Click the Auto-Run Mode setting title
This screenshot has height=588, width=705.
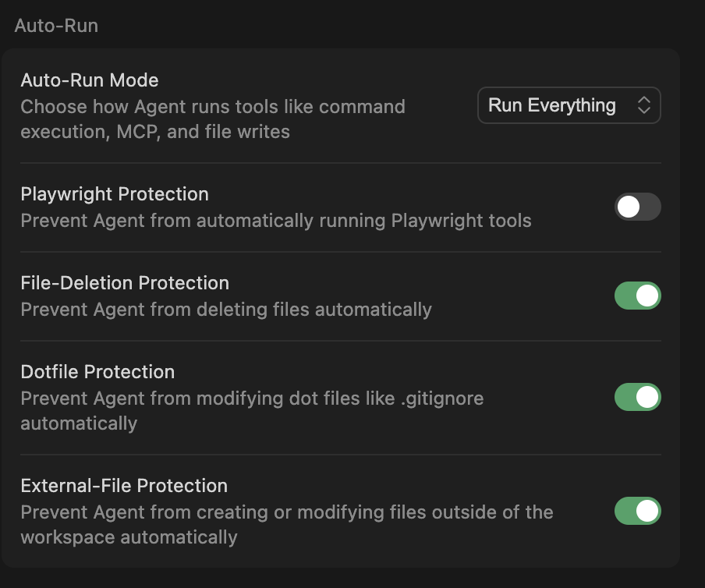coord(90,80)
